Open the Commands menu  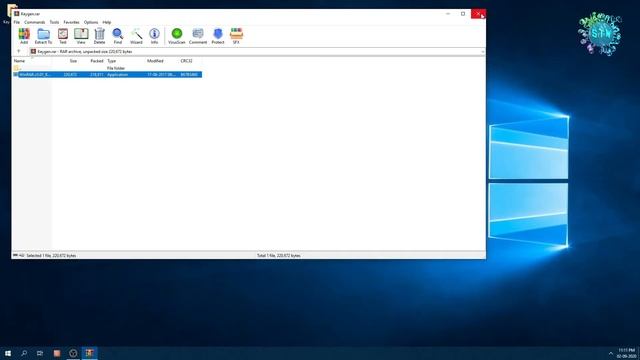35,22
